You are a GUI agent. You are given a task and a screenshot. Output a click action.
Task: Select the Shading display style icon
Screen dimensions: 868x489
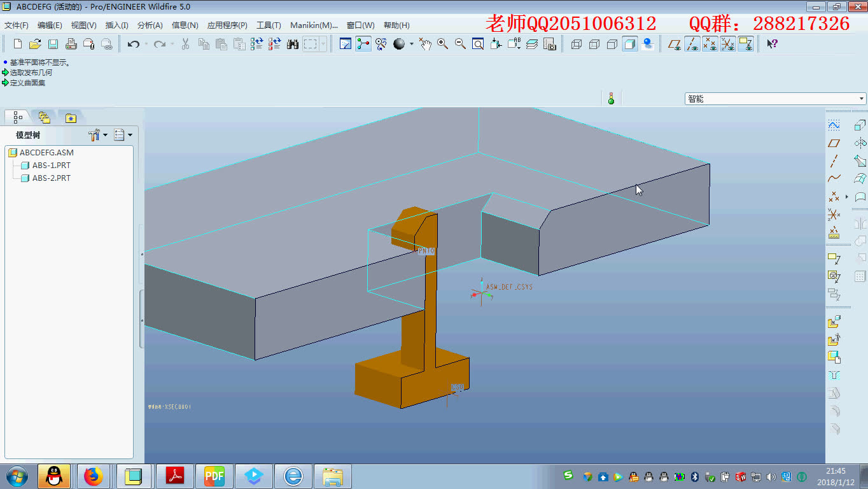[x=630, y=44]
